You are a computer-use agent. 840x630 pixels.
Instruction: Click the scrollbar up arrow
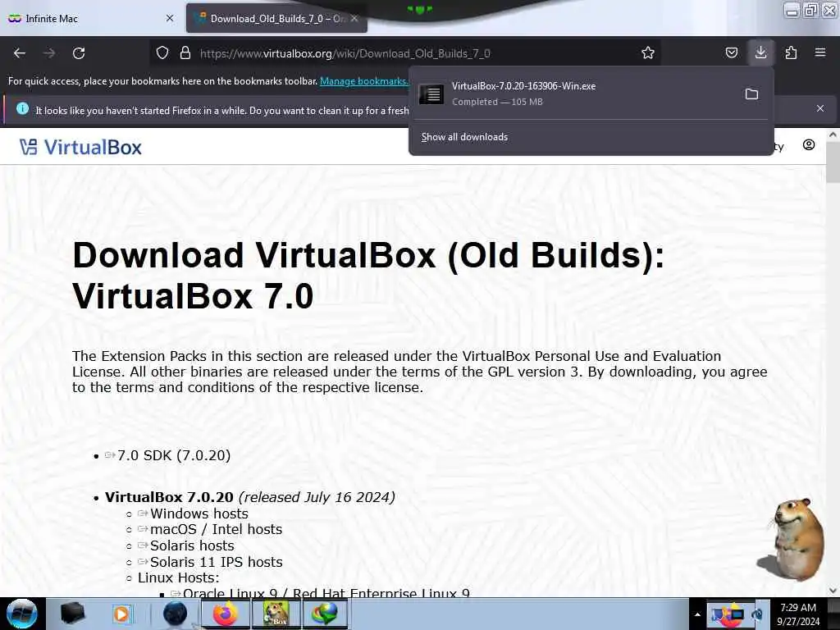(833, 135)
